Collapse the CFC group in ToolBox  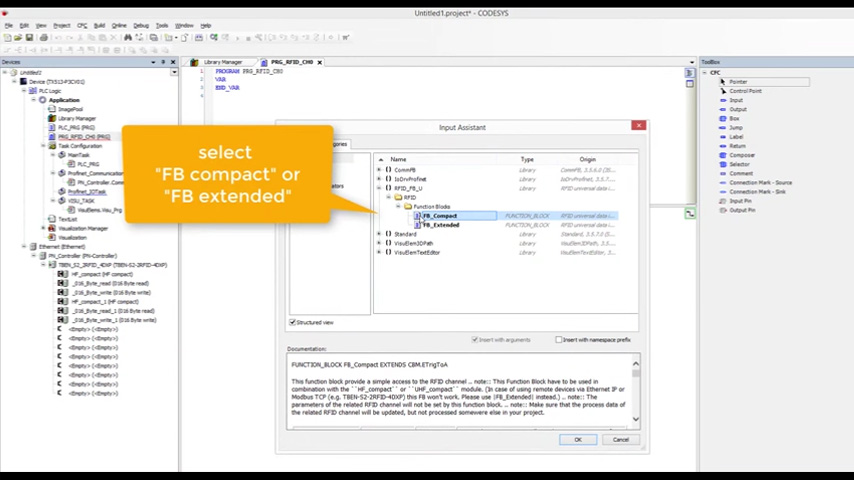704,73
